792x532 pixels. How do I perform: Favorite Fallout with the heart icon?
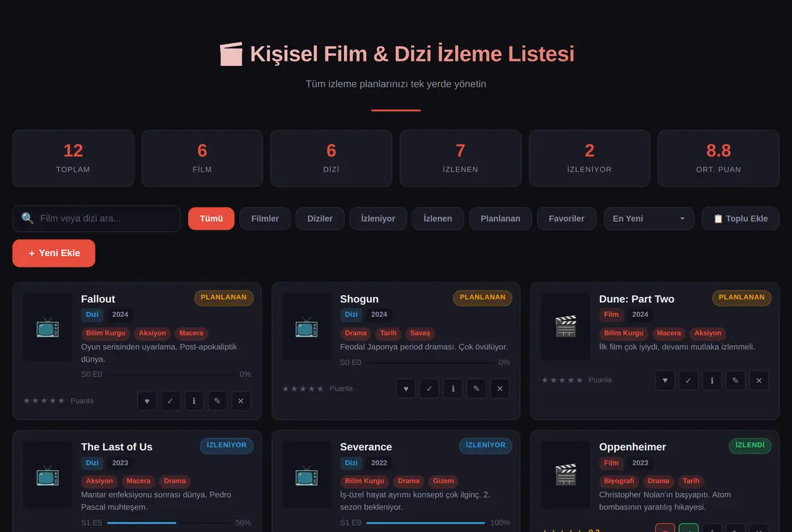pos(147,401)
